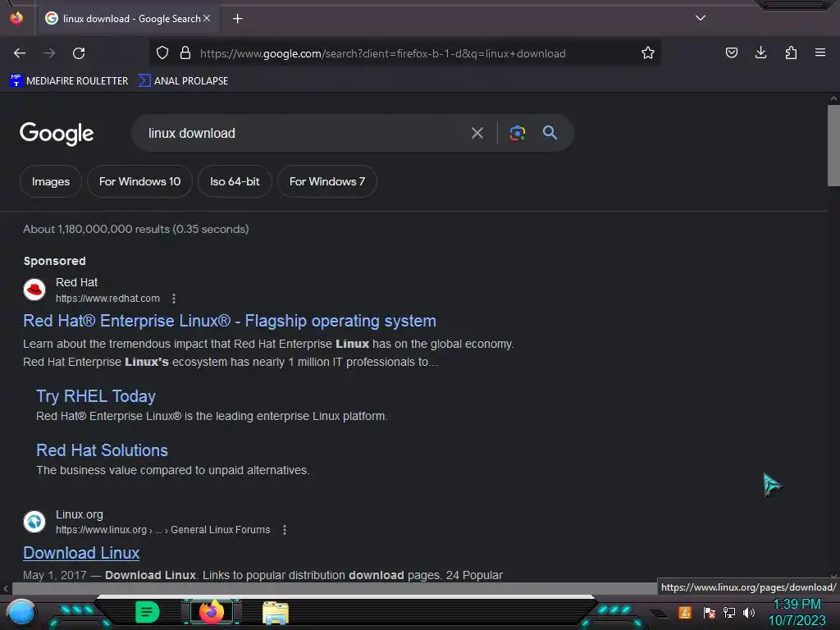Screen dimensions: 840x630
Task: Open the Firefox downloads panel
Action: point(760,52)
